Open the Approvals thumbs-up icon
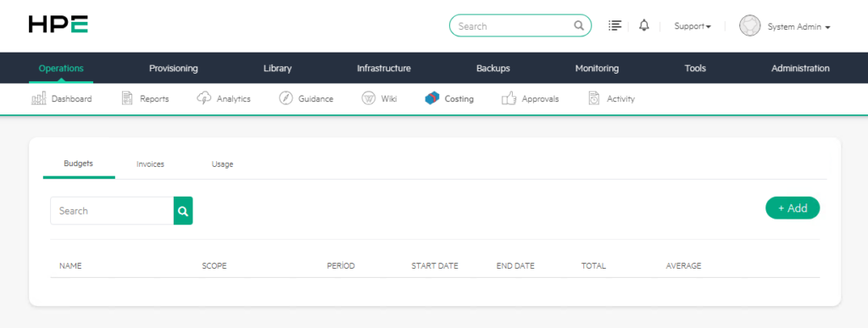Screen dimensions: 868x328 point(509,99)
